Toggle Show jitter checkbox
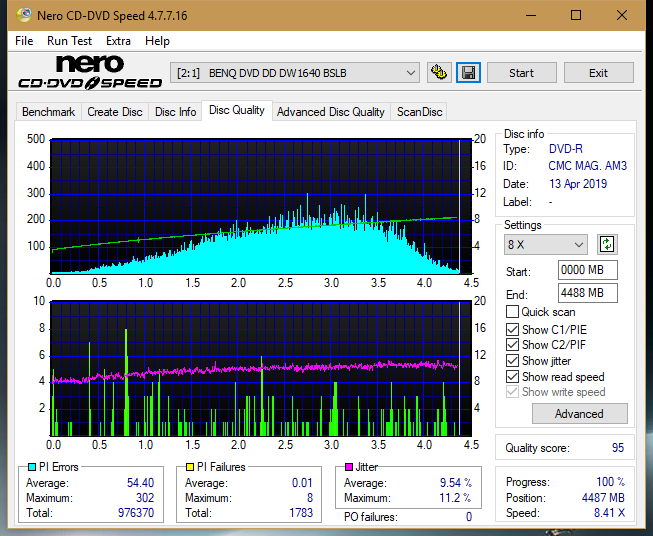 pos(512,361)
